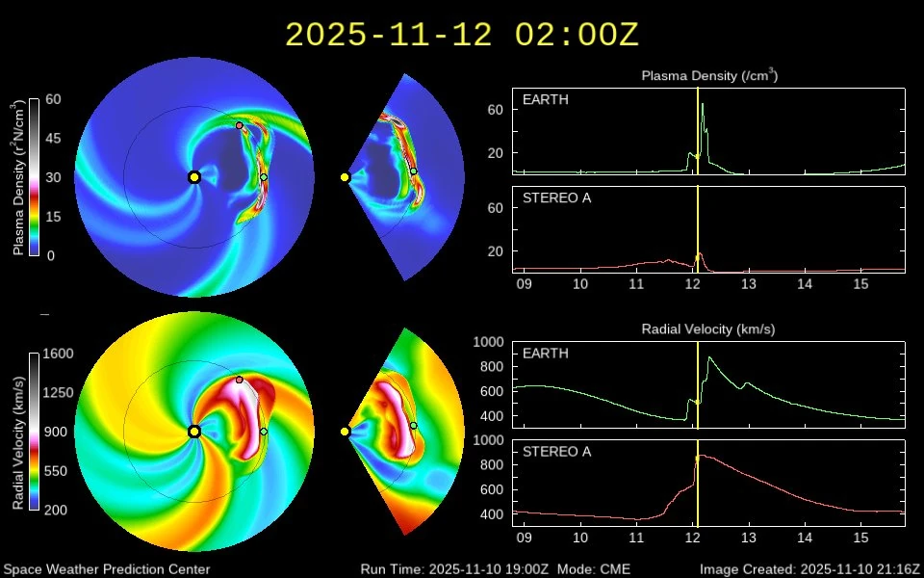Screen dimensions: 924x578
Task: Select the STEREO A red dot in the velocity disk
Action: [240, 380]
